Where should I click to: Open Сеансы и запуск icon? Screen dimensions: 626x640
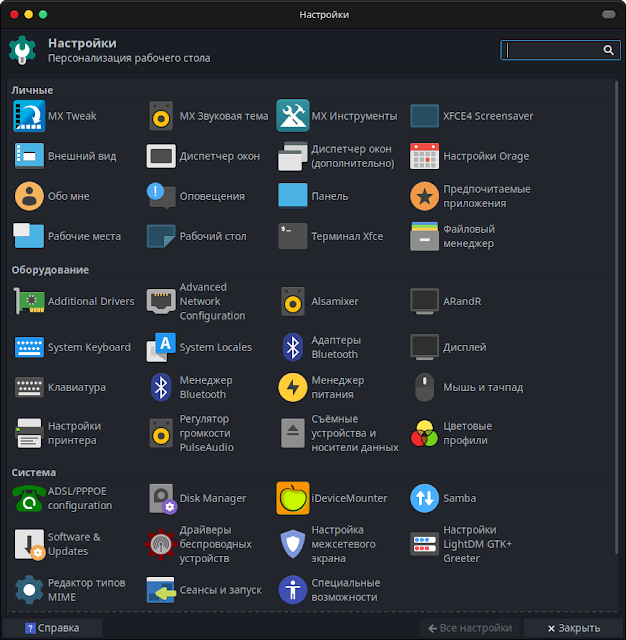pyautogui.click(x=161, y=590)
